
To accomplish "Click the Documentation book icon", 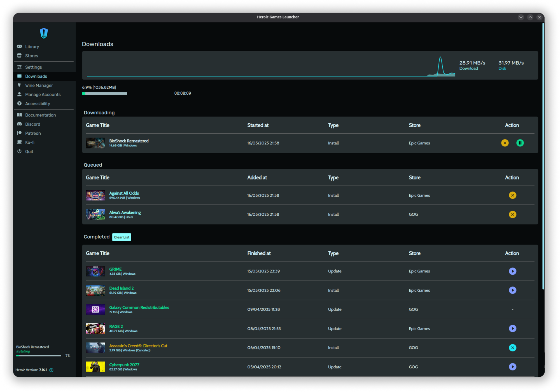I will pos(19,115).
